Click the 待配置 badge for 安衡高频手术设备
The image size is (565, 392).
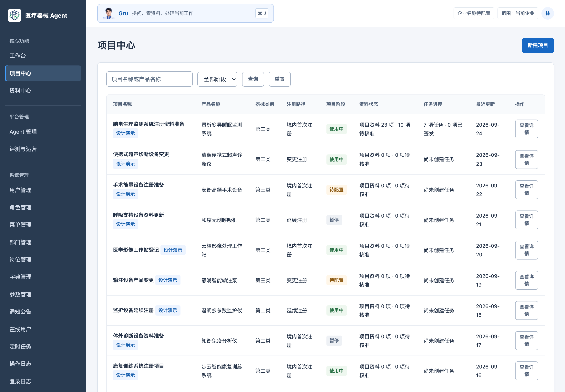(336, 190)
